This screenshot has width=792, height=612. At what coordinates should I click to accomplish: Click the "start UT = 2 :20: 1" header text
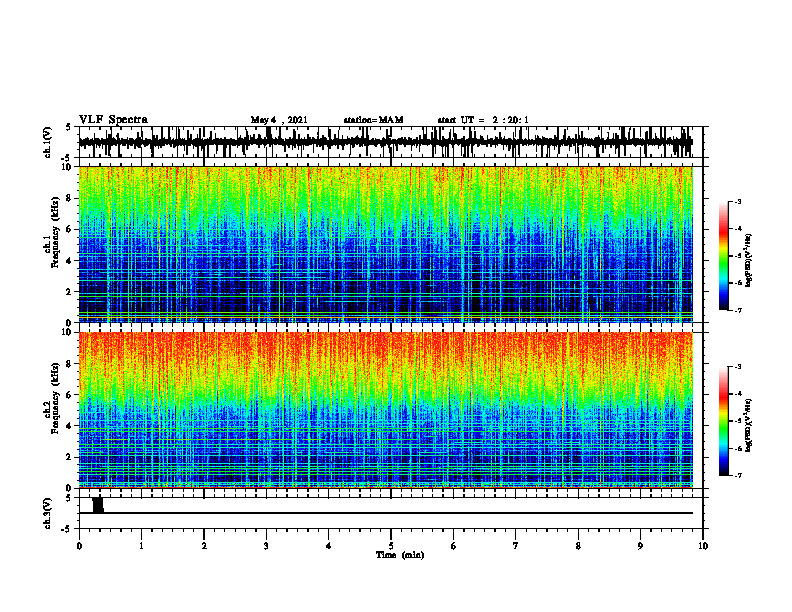tap(483, 120)
